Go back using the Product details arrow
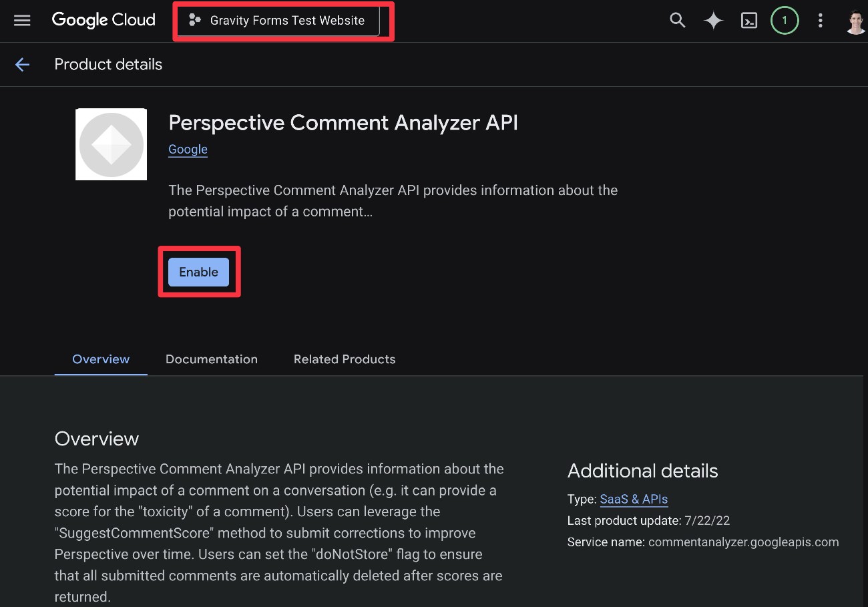The height and width of the screenshot is (607, 868). coord(22,64)
